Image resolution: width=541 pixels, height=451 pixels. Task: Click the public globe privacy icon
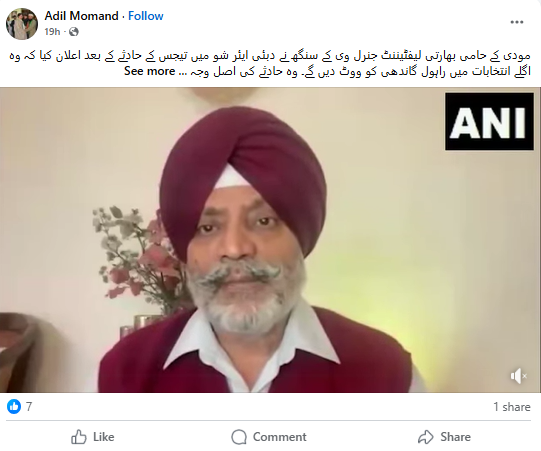click(73, 32)
